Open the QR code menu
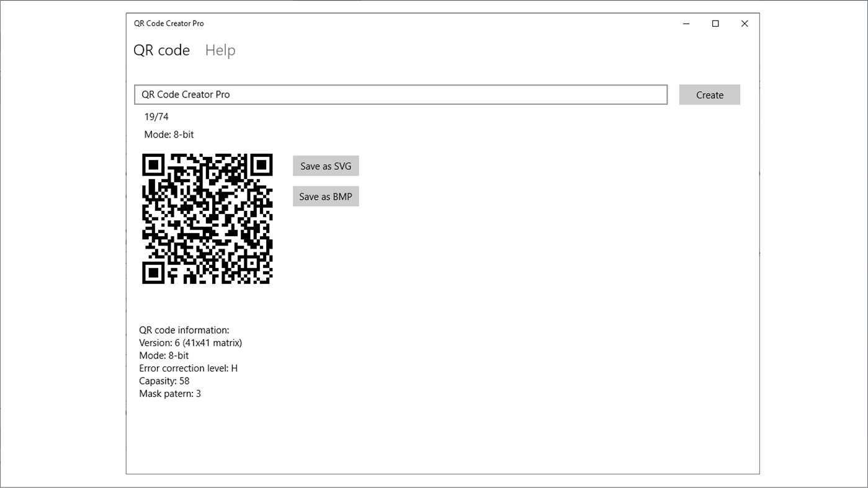Image resolution: width=868 pixels, height=488 pixels. (x=162, y=50)
